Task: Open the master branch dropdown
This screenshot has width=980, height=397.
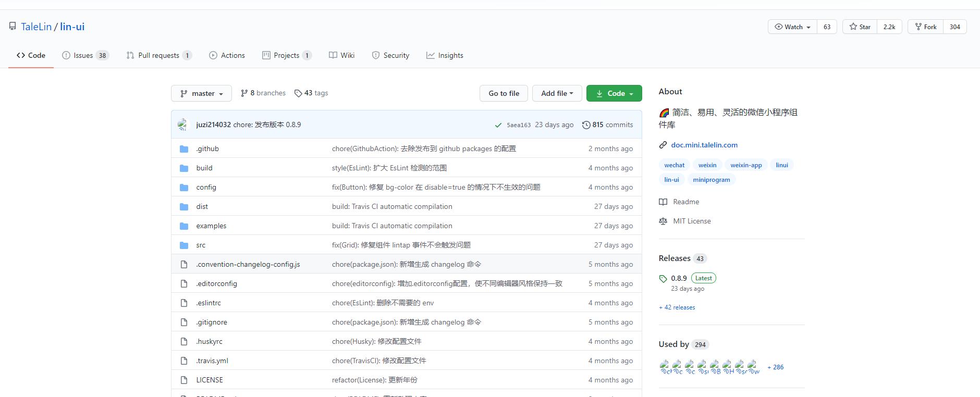Action: point(201,93)
